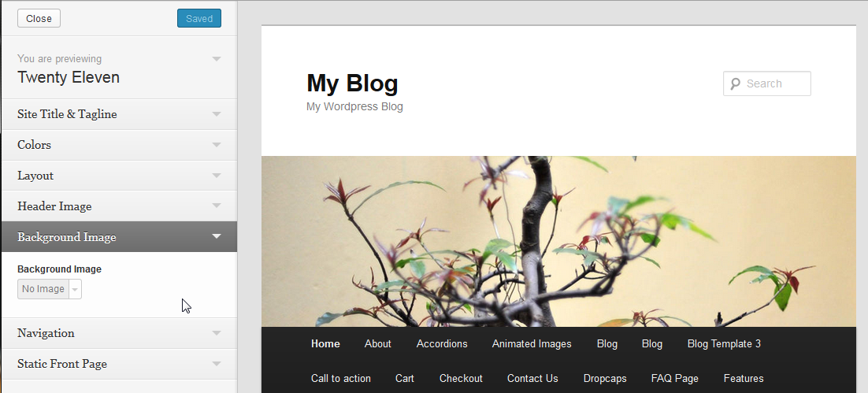Screen dimensions: 868x393
Task: Click the Close button
Action: (x=39, y=18)
